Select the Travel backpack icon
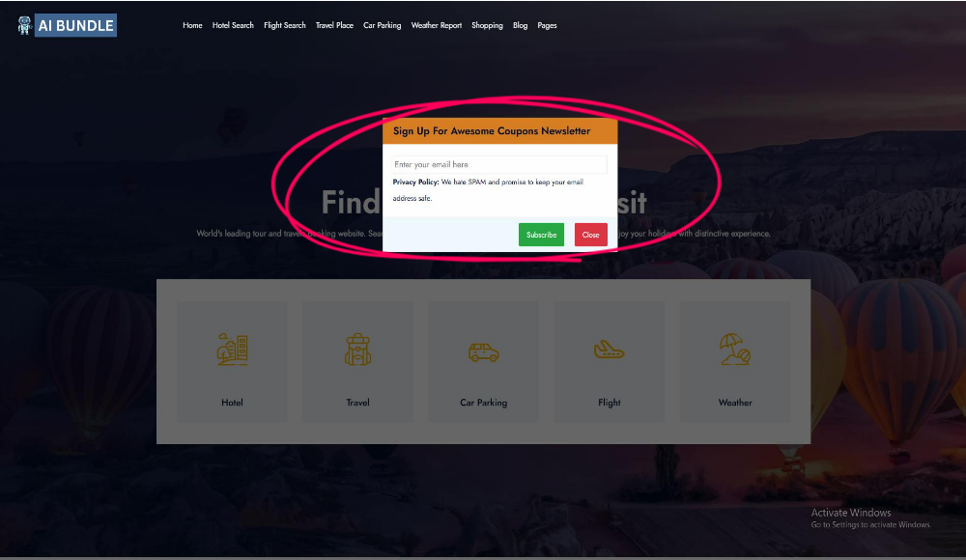966x560 pixels. pos(358,350)
